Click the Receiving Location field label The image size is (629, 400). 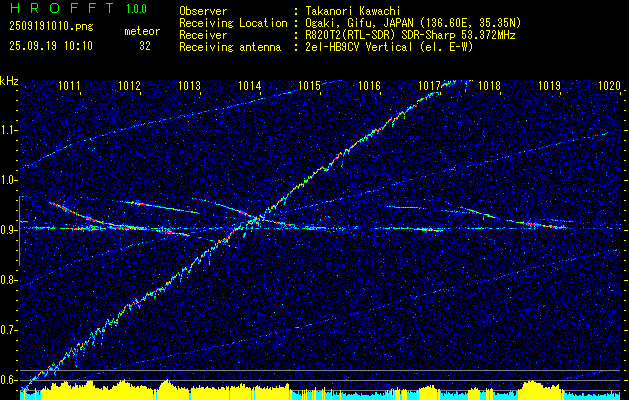233,23
